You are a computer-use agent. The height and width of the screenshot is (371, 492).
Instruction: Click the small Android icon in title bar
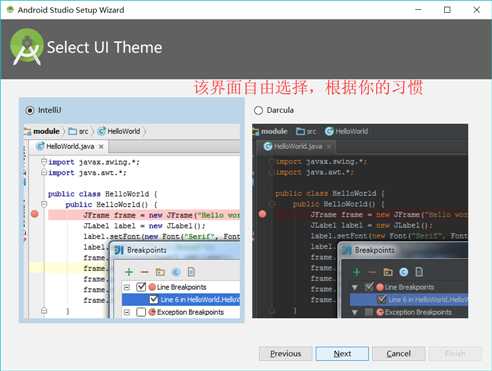[10, 9]
